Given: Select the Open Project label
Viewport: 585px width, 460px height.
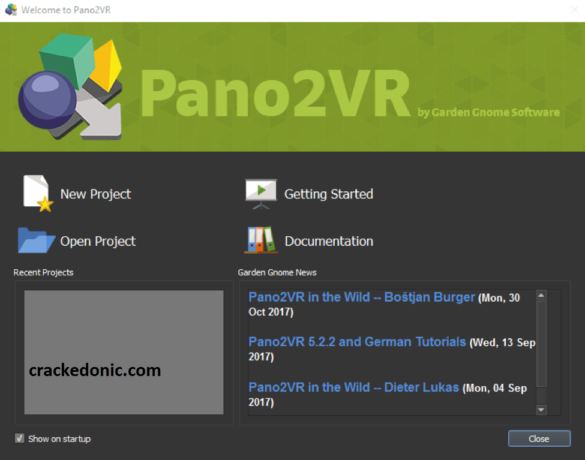Looking at the screenshot, I should tap(98, 241).
